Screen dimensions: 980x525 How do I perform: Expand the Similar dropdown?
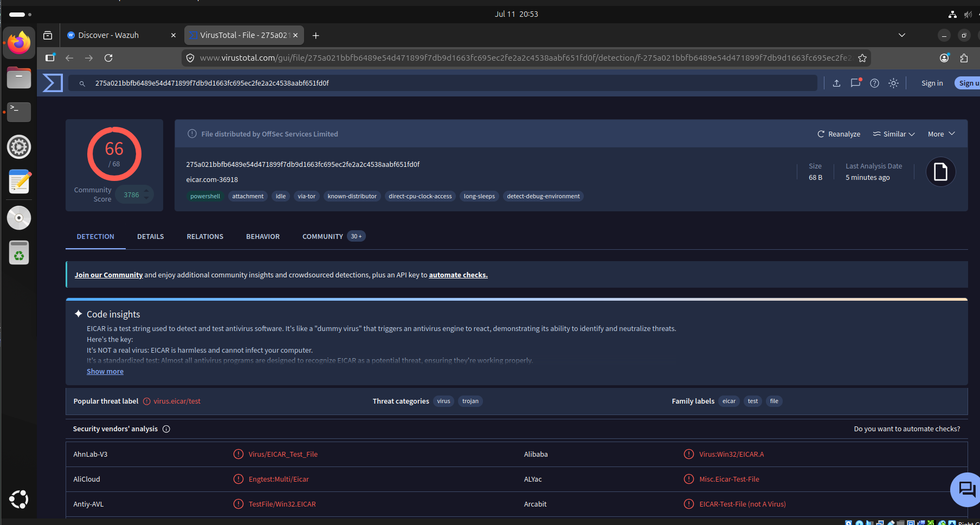[894, 134]
